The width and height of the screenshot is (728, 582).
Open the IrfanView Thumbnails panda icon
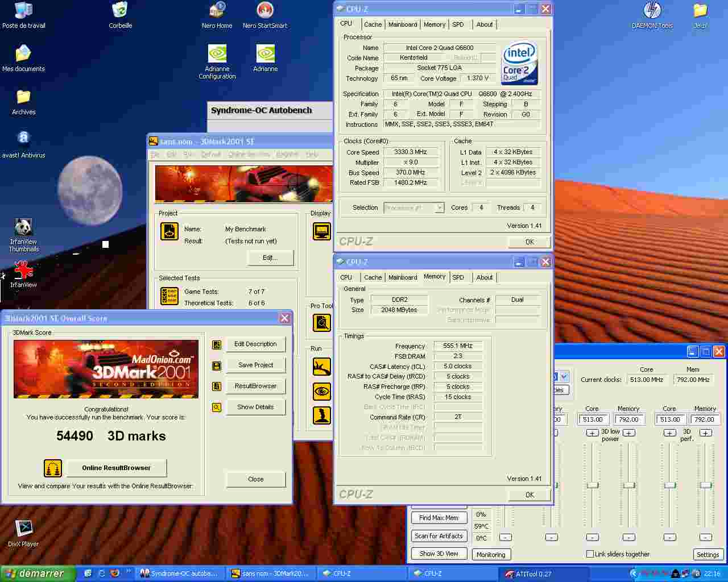point(23,235)
